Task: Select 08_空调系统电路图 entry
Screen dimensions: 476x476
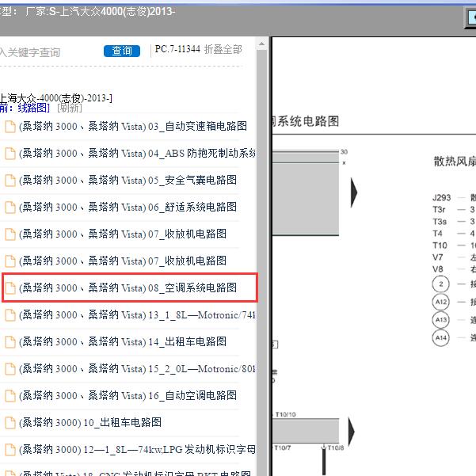Action: (128, 288)
